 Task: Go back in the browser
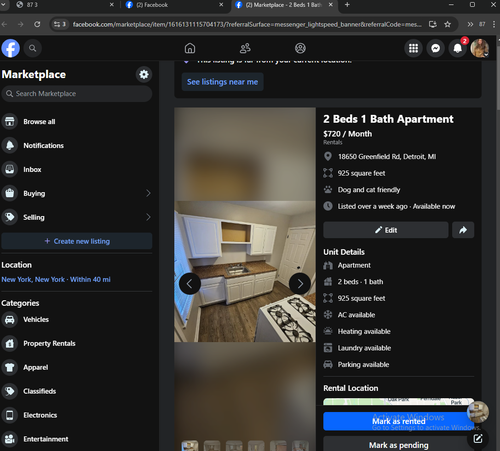pos(4,24)
